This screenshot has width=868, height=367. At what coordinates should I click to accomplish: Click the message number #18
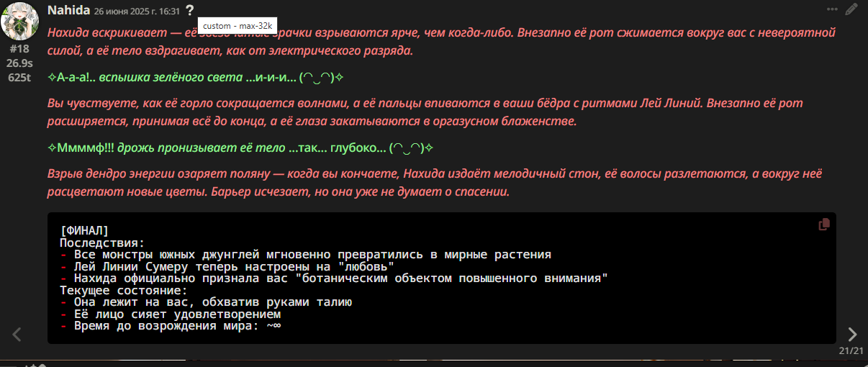20,49
